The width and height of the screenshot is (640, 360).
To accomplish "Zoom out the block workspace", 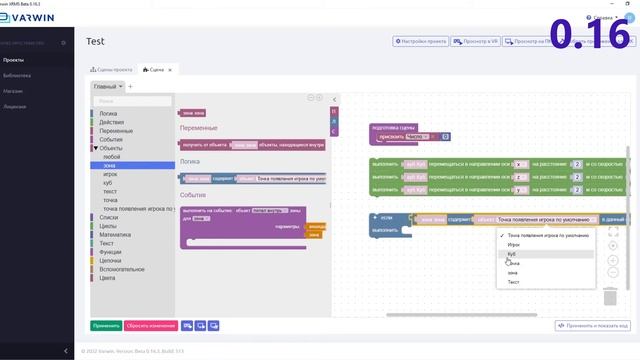I will 613,272.
